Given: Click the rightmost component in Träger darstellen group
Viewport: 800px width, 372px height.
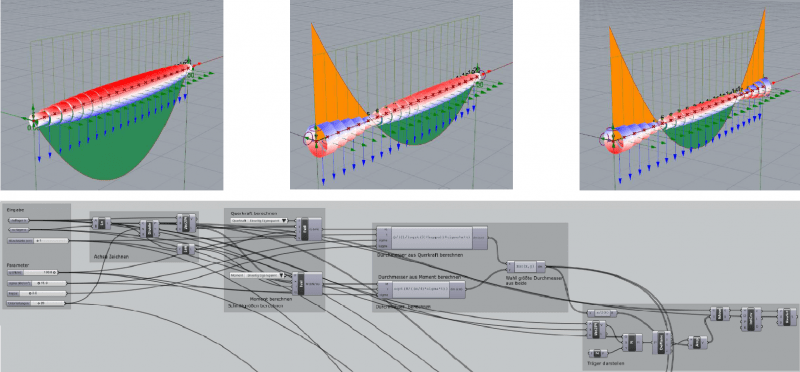Looking at the screenshot, I should coord(787,316).
